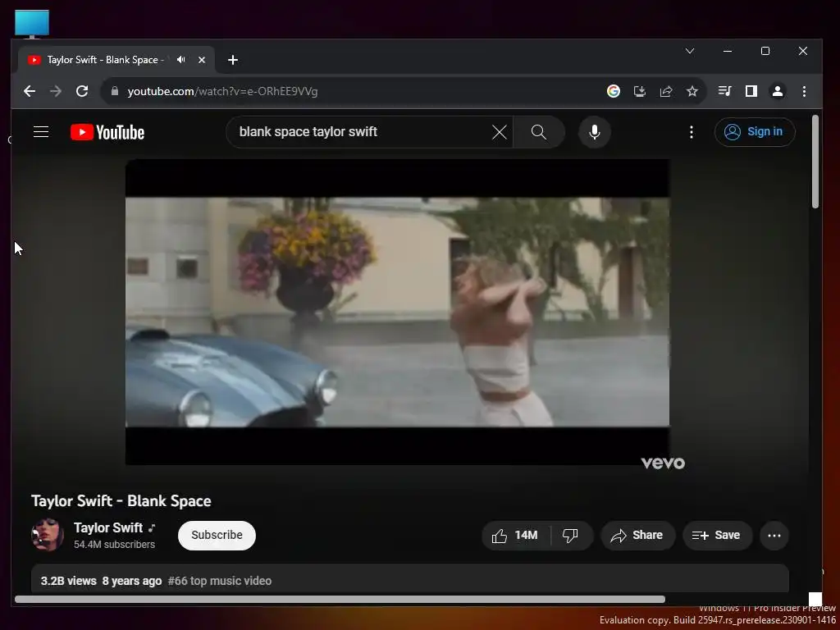Open the tab search chevron
This screenshot has width=840, height=630.
690,51
